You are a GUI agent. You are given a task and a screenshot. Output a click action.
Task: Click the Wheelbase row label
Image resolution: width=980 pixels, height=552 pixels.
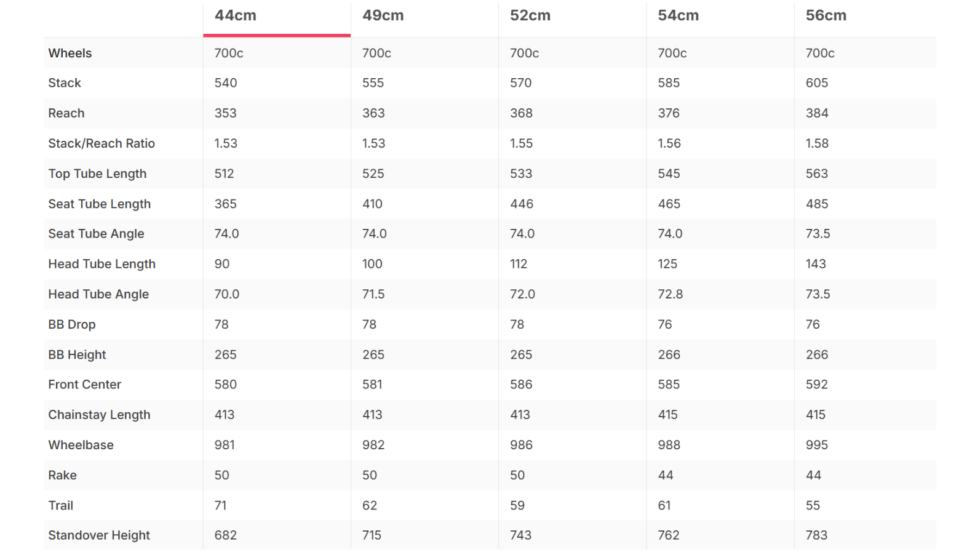click(x=81, y=445)
